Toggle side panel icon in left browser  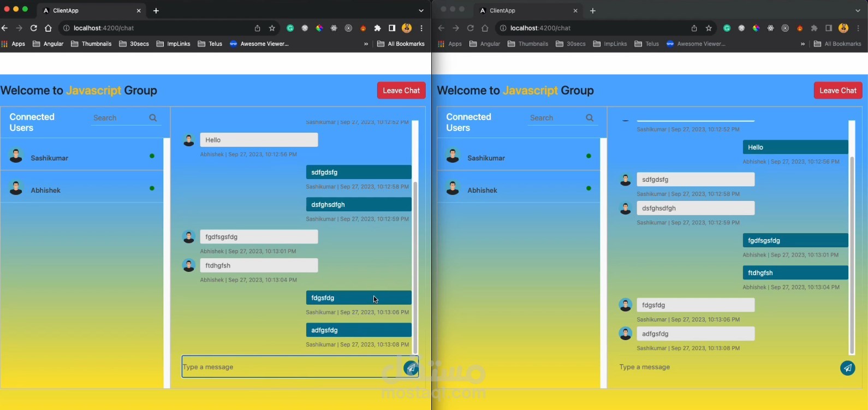point(392,28)
